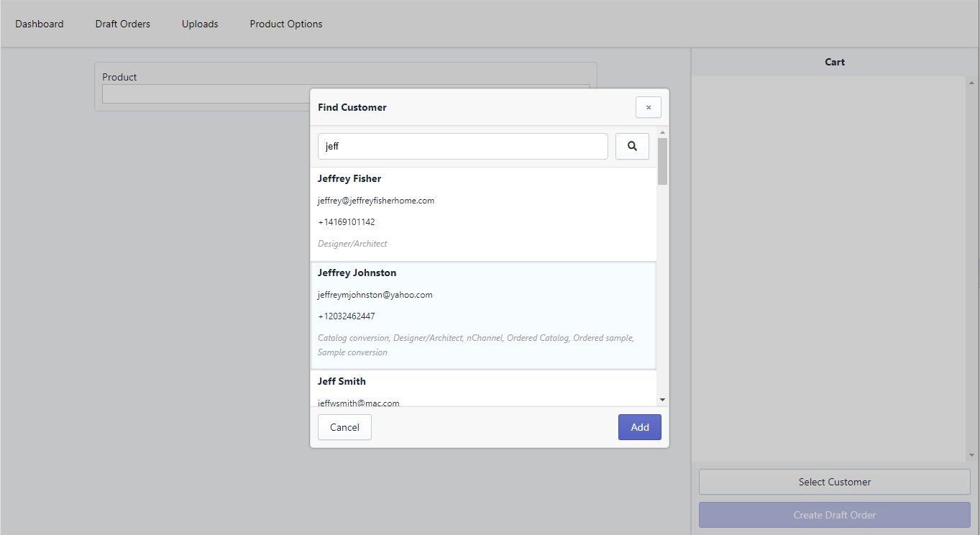Click the Cart panel scrollbar down arrow

coord(971,455)
